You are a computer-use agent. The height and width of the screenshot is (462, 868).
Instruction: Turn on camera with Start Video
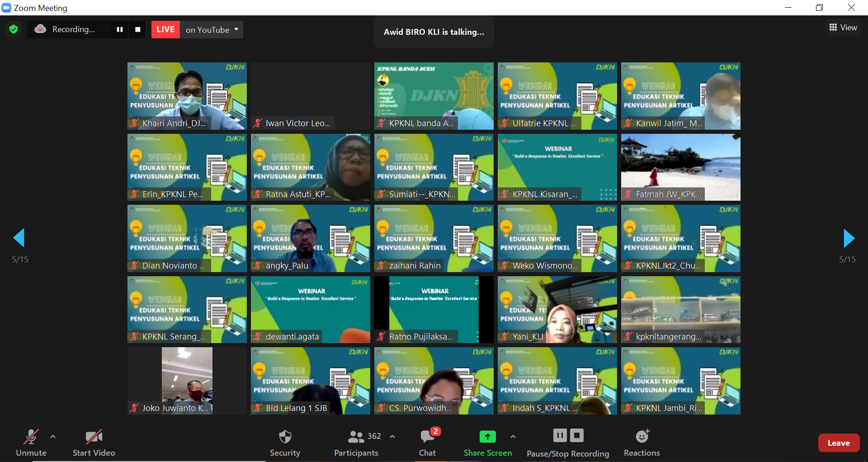tap(94, 443)
